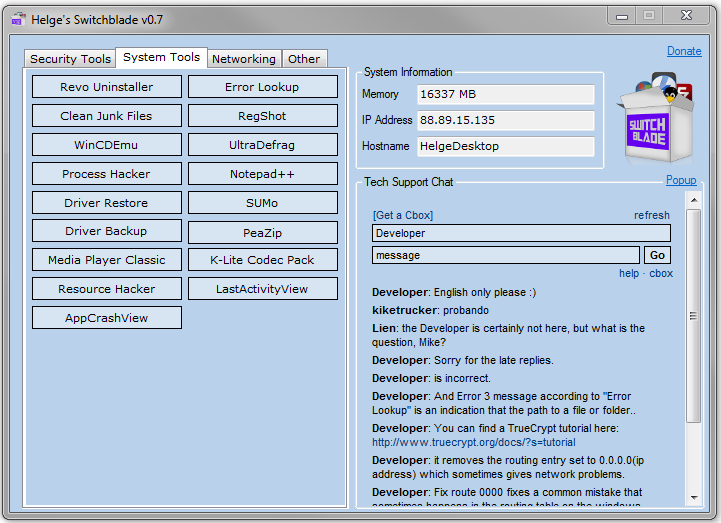This screenshot has width=721, height=523.
Task: Click the Driver Backup button
Action: click(x=107, y=231)
